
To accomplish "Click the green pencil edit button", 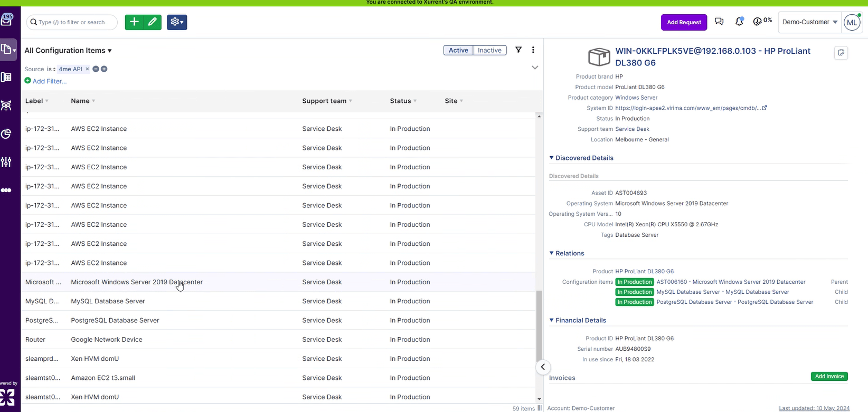I will (x=153, y=22).
